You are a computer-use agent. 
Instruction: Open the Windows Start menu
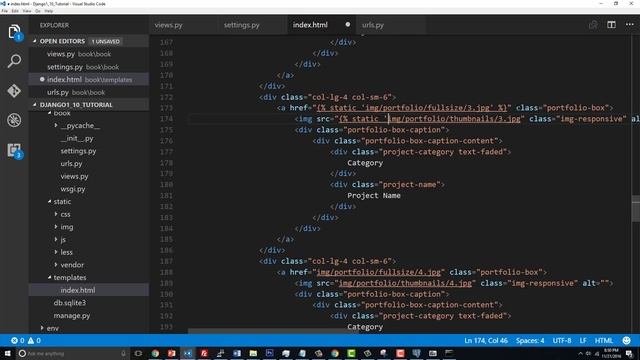tap(7, 353)
